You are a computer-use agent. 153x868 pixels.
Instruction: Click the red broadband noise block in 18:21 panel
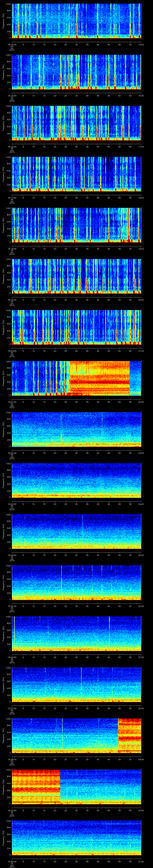[x=99, y=378]
